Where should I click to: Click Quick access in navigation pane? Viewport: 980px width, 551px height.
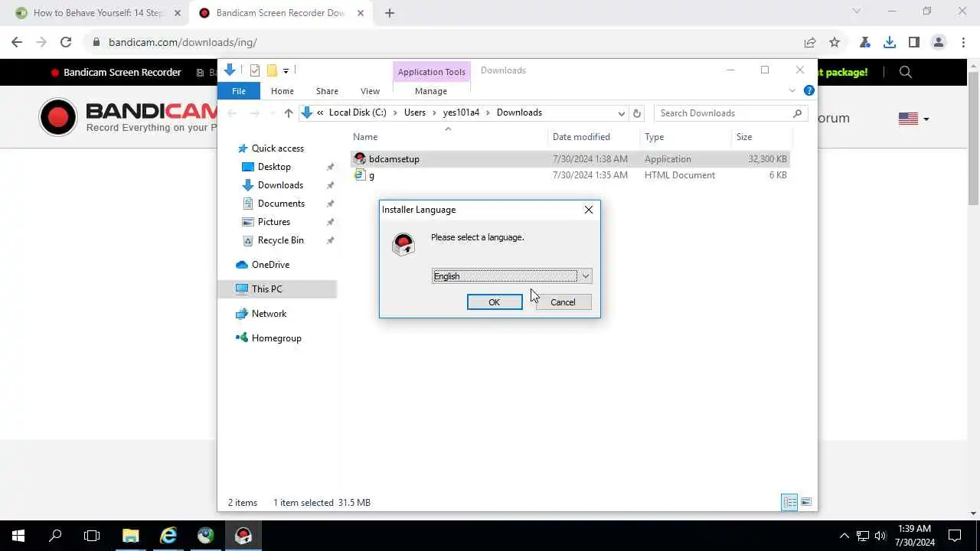(x=277, y=148)
